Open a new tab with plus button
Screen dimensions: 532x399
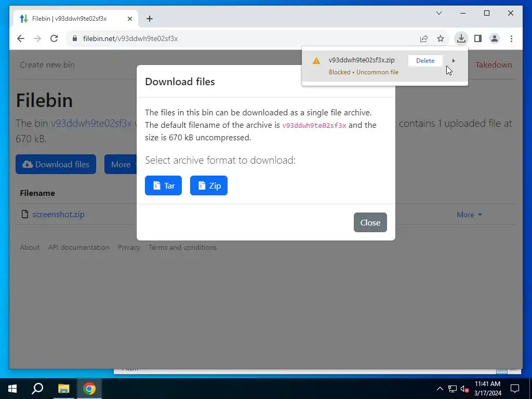pyautogui.click(x=150, y=19)
